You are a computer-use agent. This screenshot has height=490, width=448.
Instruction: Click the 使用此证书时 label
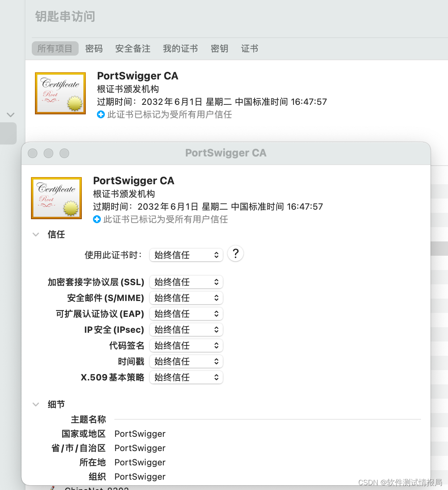coord(113,255)
